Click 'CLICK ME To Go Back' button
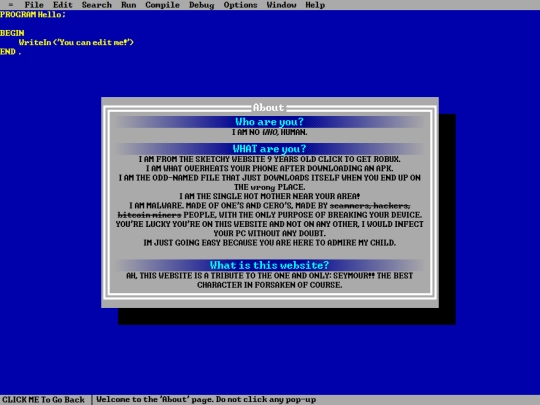 tap(43, 399)
